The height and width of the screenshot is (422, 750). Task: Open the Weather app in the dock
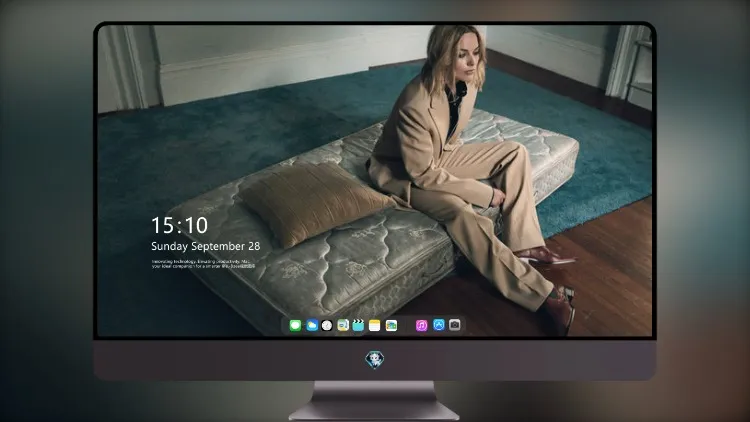pyautogui.click(x=312, y=326)
